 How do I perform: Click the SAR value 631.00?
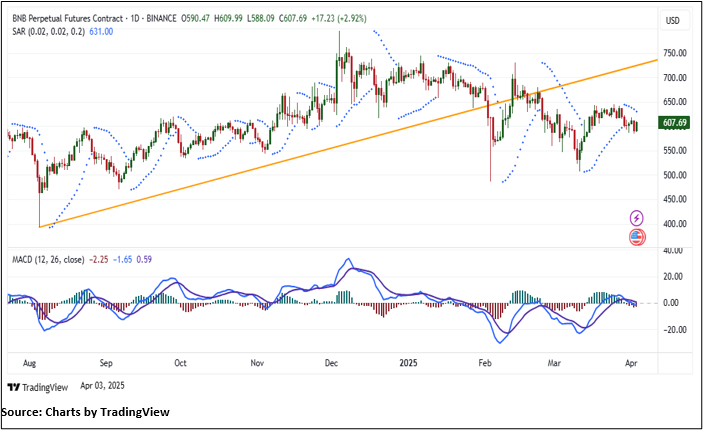(101, 32)
